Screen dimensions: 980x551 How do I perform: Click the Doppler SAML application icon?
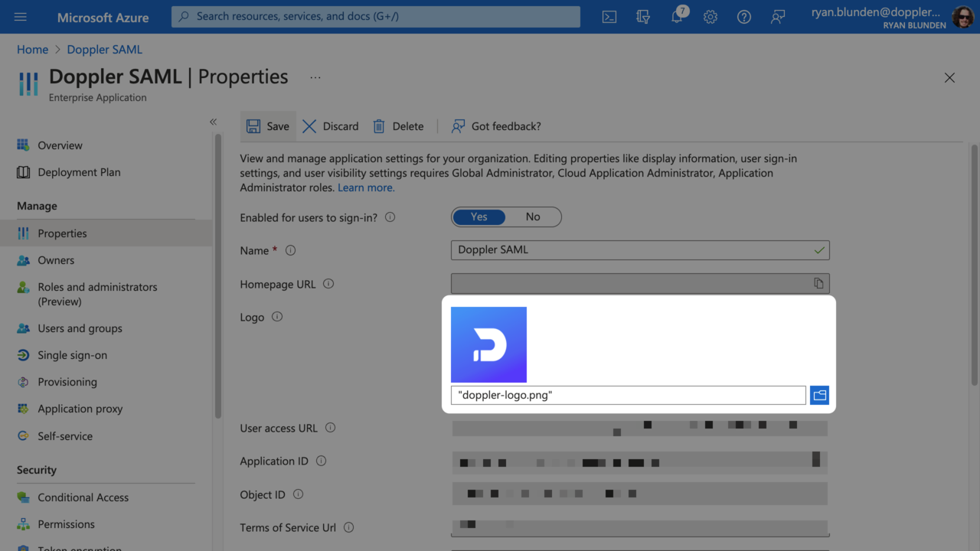pos(28,84)
